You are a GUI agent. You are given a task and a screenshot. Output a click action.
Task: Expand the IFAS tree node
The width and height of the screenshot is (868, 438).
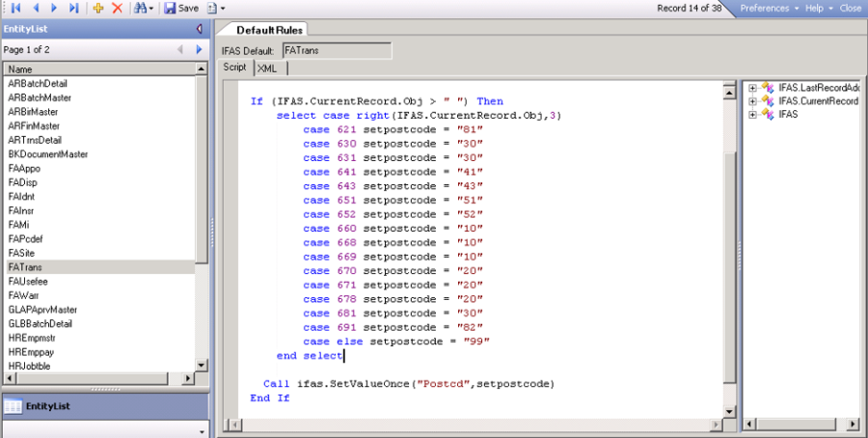pyautogui.click(x=752, y=114)
